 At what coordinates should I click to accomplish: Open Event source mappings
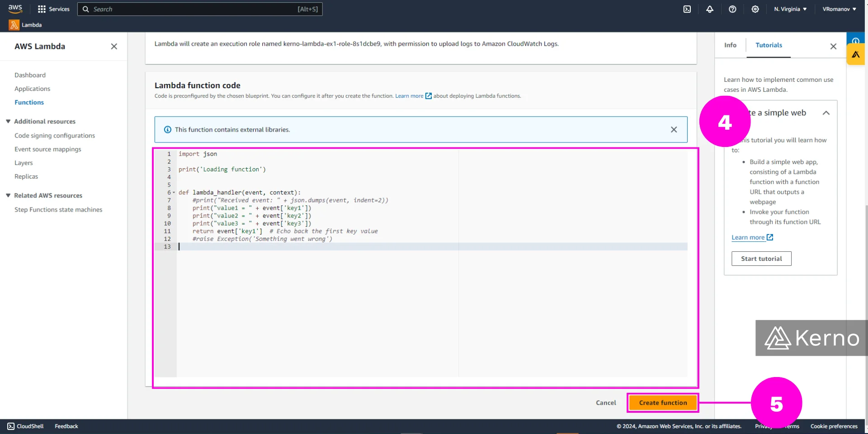point(48,149)
